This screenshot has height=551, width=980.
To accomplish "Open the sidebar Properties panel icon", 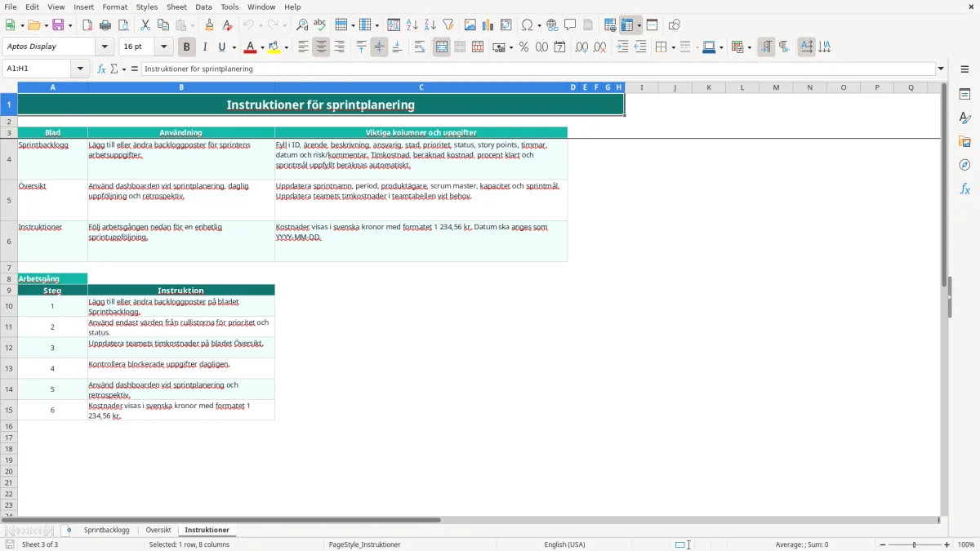I will pyautogui.click(x=964, y=94).
